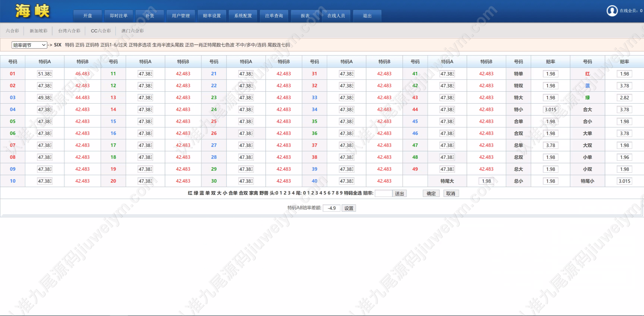Viewport: 644px width, 316px height.
Task: Click the 赔率 quick-set input box
Action: click(x=384, y=193)
